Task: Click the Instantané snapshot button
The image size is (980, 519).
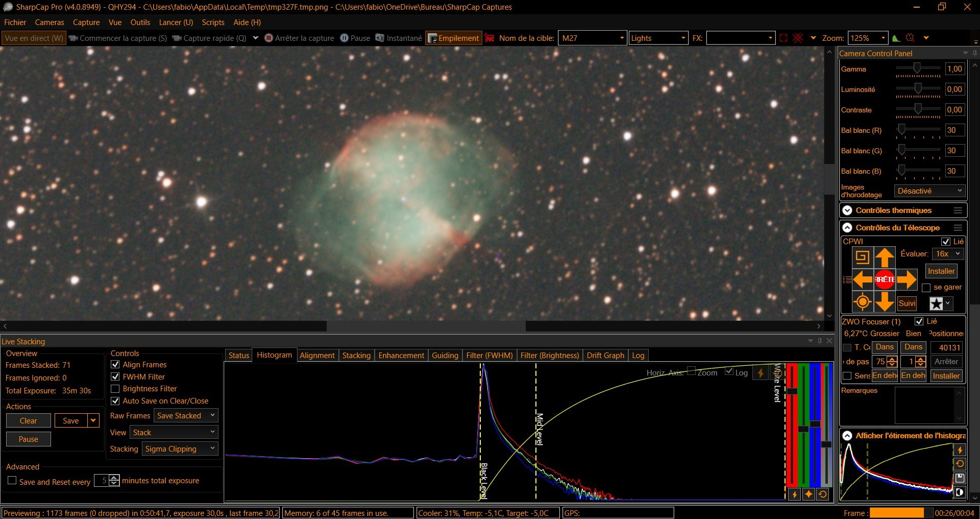Action: (x=399, y=38)
